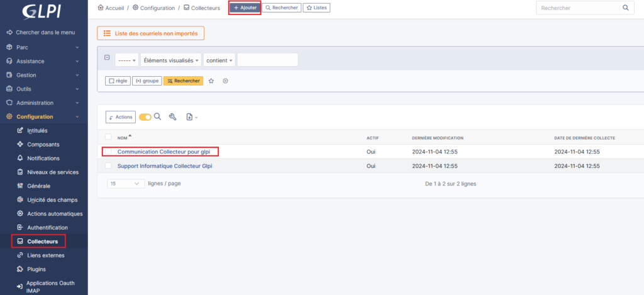Collapse the Configuration menu
The image size is (644, 295).
tap(44, 117)
